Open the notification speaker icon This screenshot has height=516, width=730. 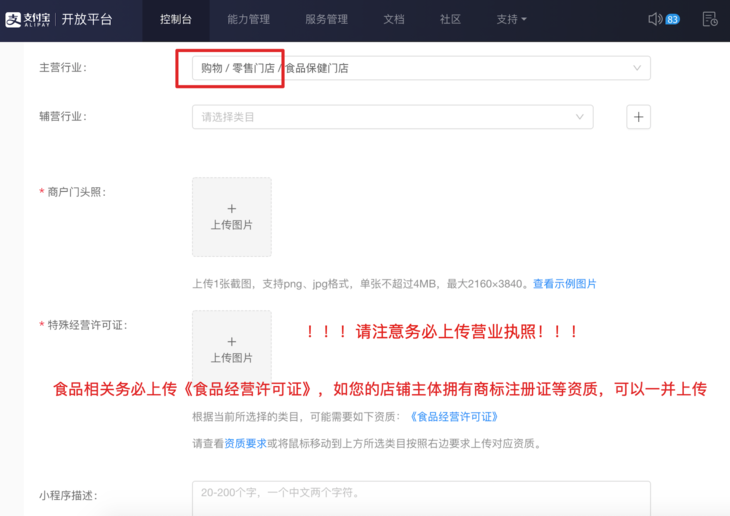tap(655, 19)
